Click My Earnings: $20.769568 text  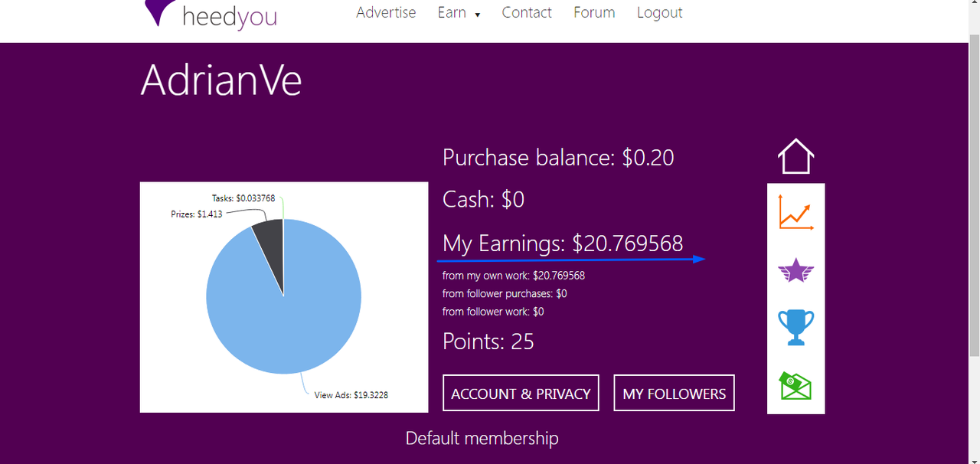click(x=563, y=243)
